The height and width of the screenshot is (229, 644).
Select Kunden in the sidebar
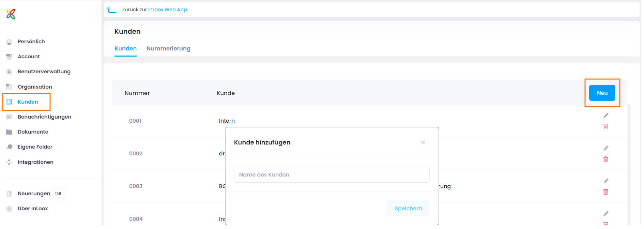pos(28,102)
